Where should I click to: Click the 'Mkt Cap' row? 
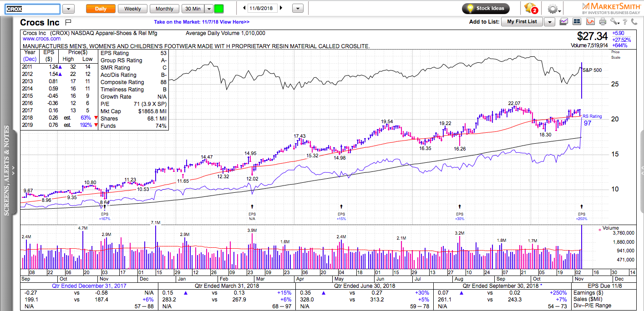tap(134, 111)
